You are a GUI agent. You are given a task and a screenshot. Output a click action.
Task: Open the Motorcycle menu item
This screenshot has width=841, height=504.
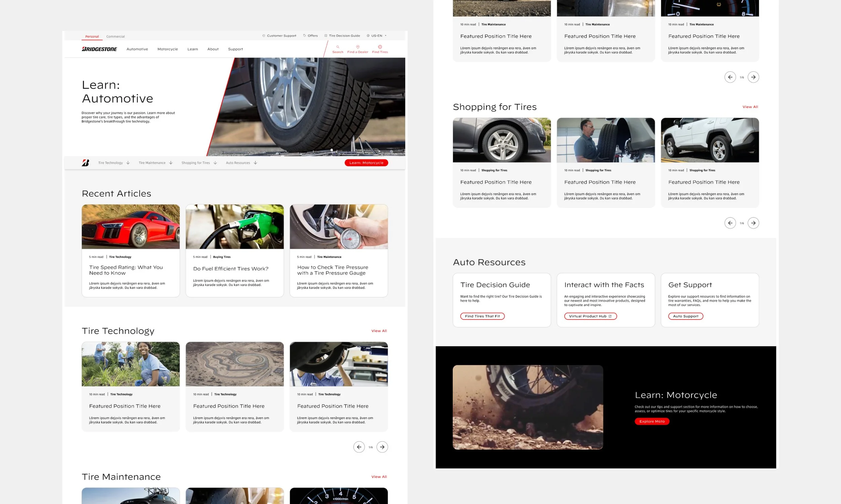tap(168, 49)
